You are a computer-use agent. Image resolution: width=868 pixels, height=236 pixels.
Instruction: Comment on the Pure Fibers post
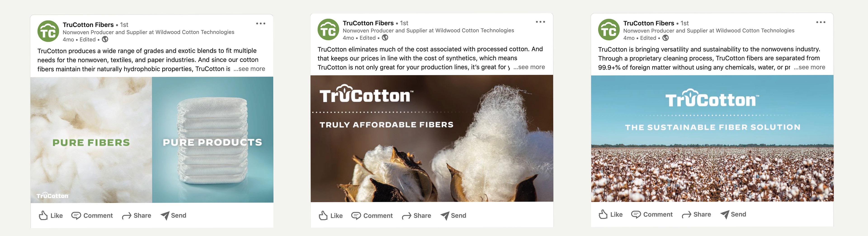[x=92, y=215]
